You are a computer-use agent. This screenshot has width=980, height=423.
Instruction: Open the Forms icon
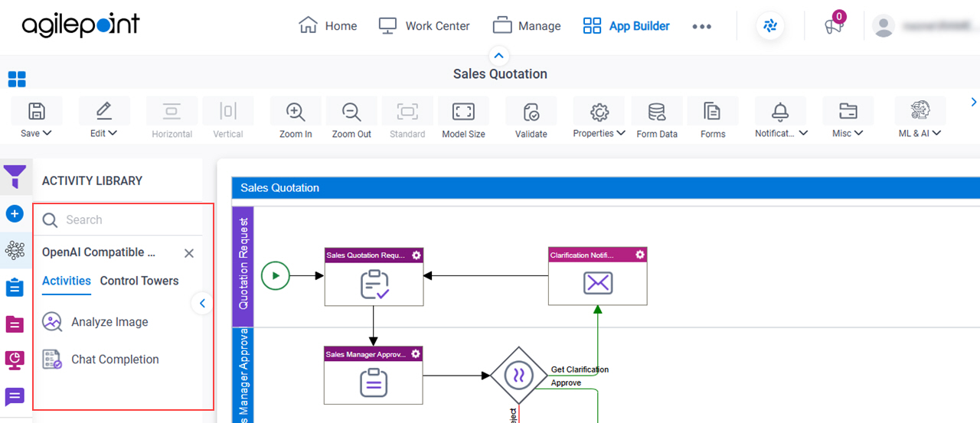coord(712,112)
